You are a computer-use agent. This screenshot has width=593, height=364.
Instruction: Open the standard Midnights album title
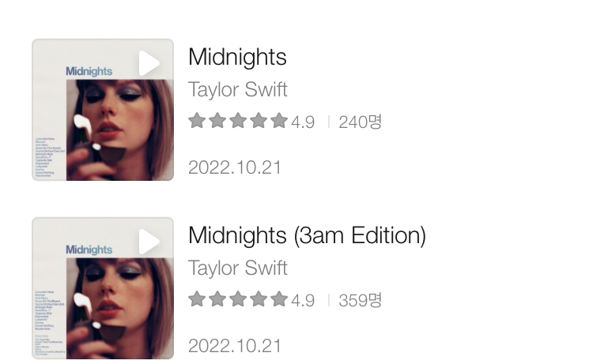tap(237, 57)
